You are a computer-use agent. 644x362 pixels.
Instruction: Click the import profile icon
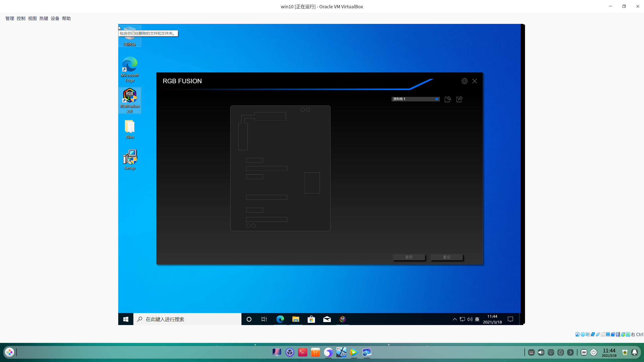[448, 99]
